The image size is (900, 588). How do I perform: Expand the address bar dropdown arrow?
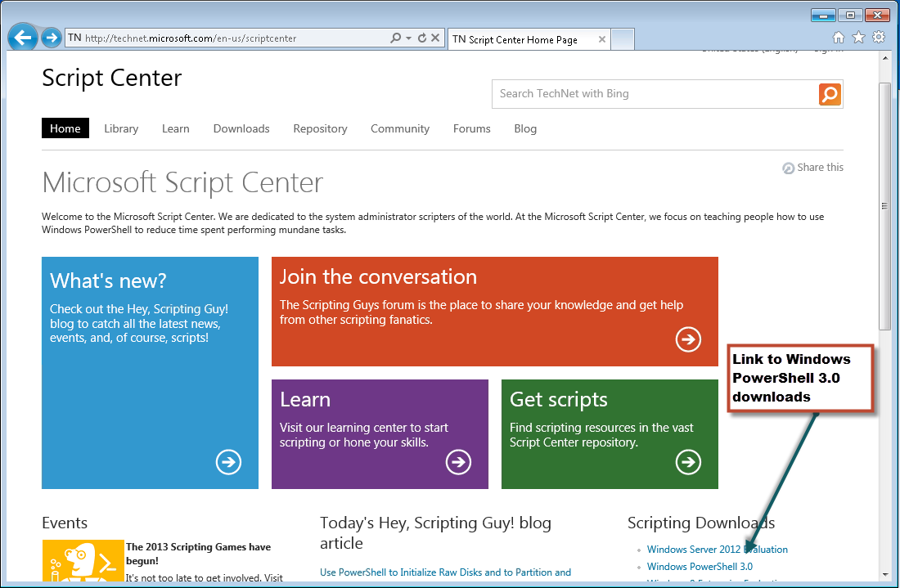coord(408,38)
